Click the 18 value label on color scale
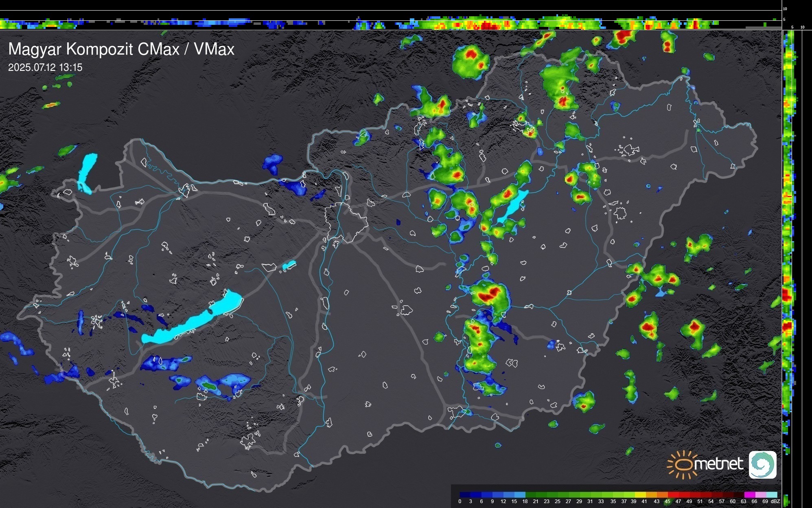The width and height of the screenshot is (812, 508). (x=525, y=501)
